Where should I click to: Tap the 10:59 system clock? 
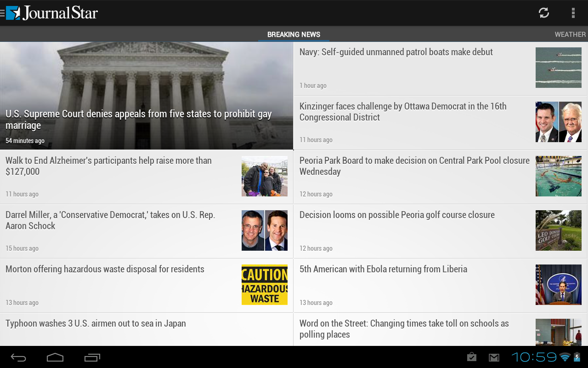click(534, 357)
